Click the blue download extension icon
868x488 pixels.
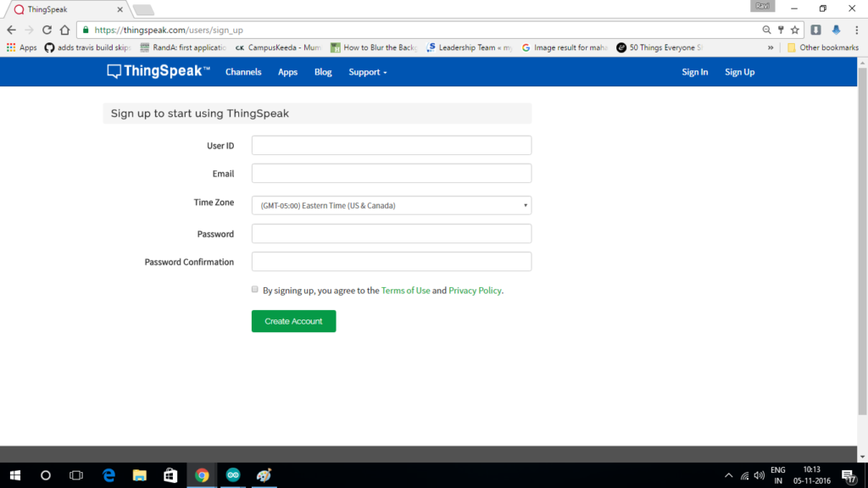pos(836,30)
